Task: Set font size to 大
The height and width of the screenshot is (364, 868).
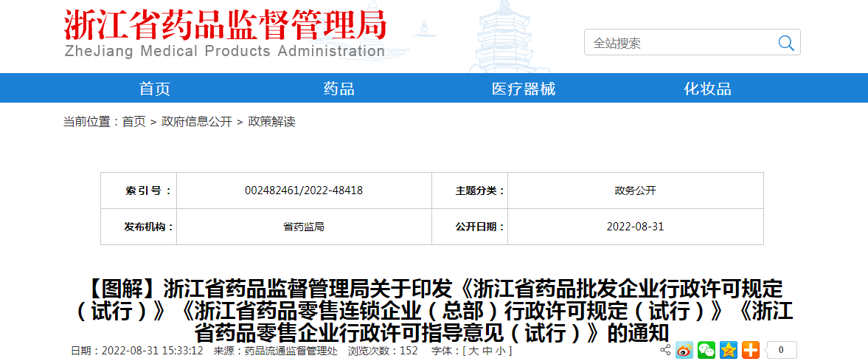Action: [x=474, y=351]
